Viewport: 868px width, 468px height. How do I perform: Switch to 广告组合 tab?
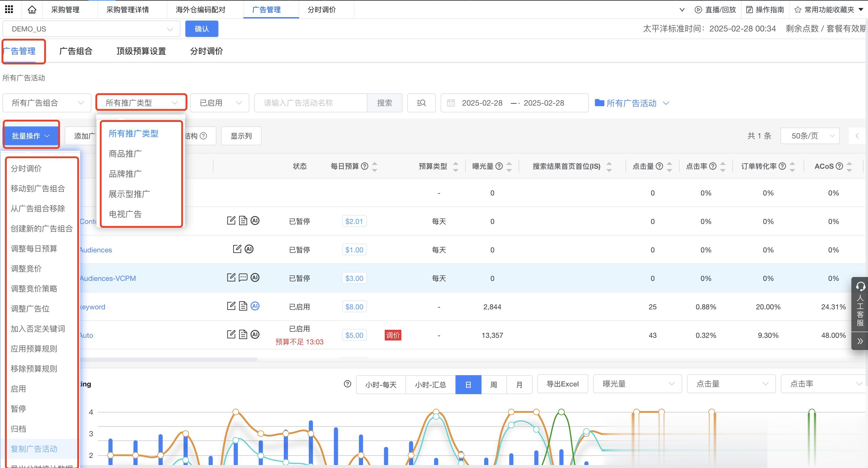pyautogui.click(x=76, y=51)
